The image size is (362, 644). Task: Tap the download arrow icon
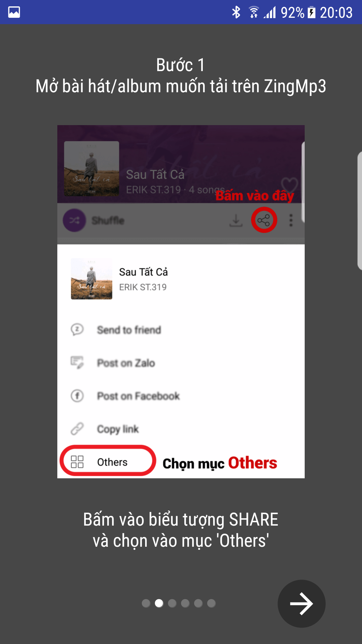point(236,220)
